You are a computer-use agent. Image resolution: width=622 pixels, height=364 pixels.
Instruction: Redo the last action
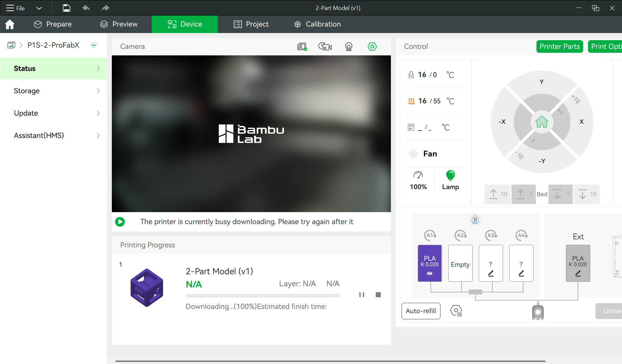pos(105,8)
